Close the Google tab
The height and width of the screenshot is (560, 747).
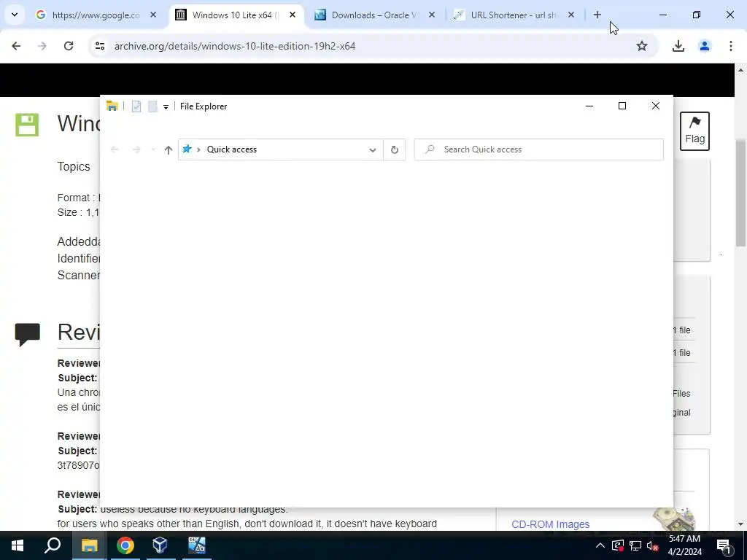153,15
